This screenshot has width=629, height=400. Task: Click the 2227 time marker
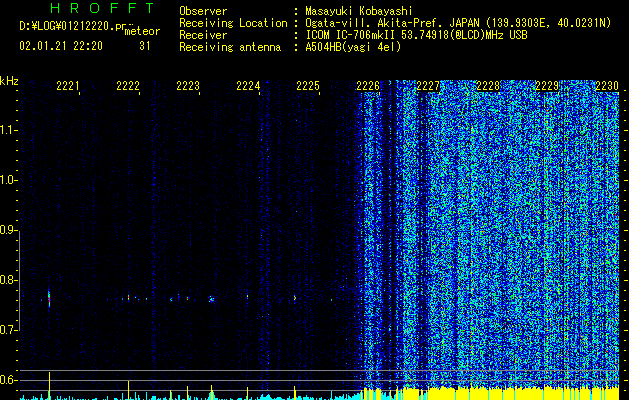[x=428, y=86]
